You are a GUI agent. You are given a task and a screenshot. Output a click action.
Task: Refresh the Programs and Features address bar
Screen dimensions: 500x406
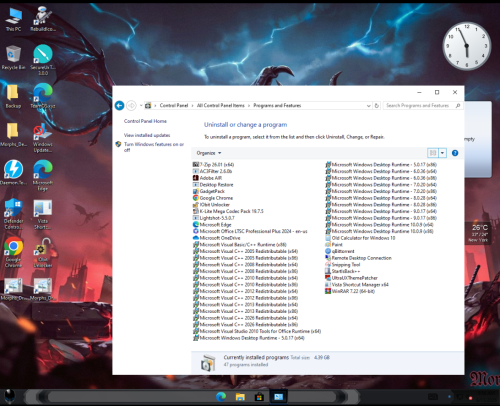(377, 106)
